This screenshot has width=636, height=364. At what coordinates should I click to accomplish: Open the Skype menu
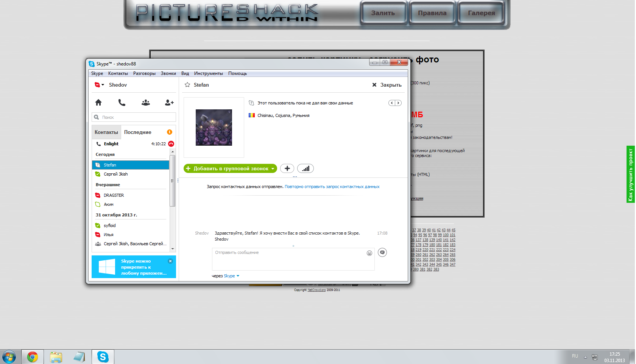97,73
